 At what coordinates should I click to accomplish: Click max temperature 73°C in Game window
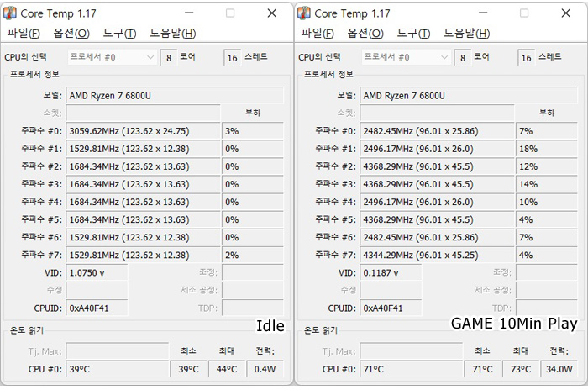click(x=521, y=369)
